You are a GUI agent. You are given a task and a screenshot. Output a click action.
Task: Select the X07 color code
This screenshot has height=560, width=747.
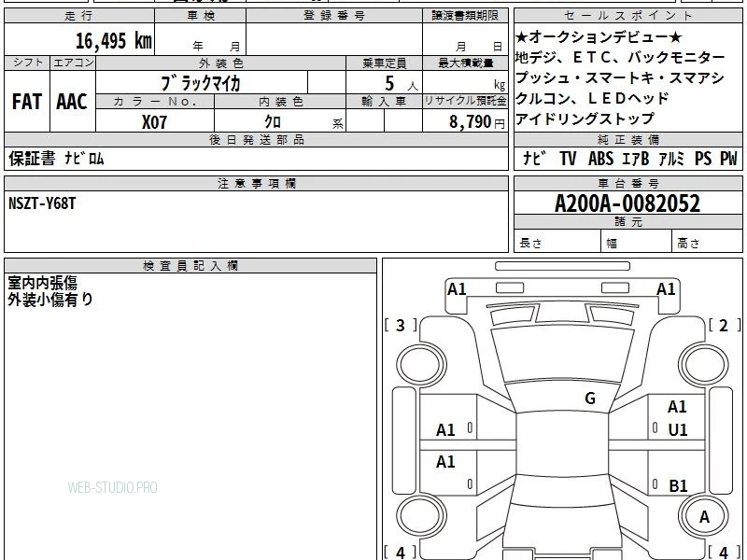(154, 122)
